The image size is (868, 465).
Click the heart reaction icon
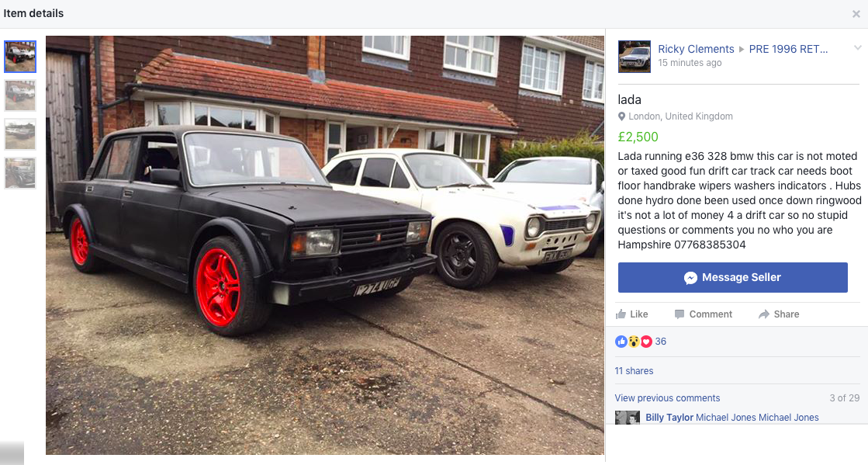[646, 342]
